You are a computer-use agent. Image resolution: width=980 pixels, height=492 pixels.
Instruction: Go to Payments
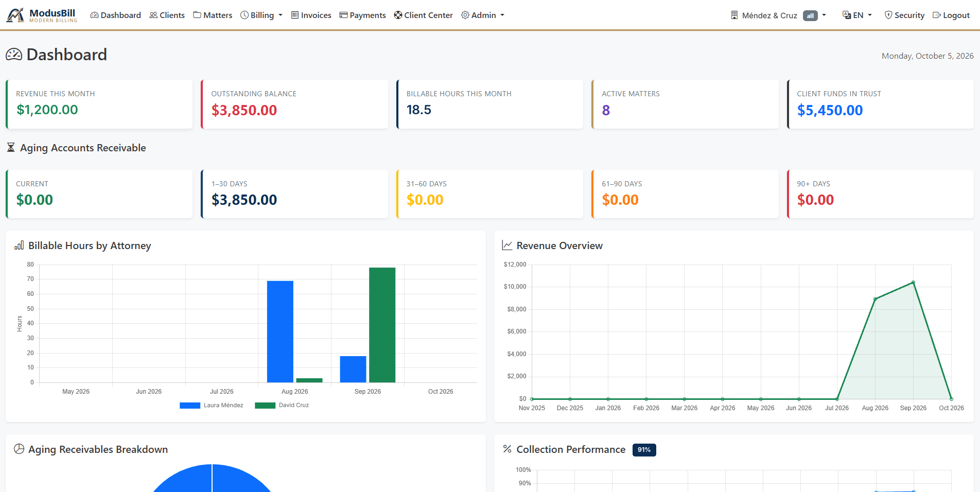363,15
